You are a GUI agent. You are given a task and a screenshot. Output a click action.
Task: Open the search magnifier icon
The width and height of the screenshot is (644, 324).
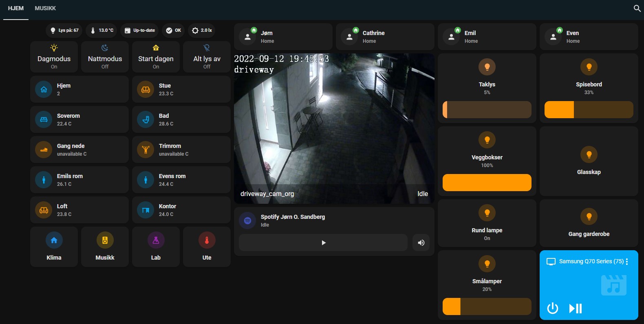pyautogui.click(x=637, y=8)
